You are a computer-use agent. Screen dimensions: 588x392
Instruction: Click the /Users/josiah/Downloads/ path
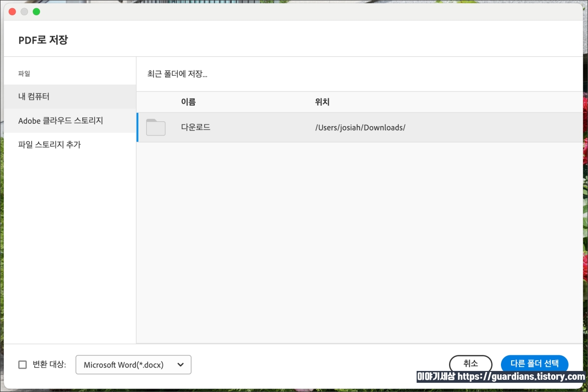point(361,128)
